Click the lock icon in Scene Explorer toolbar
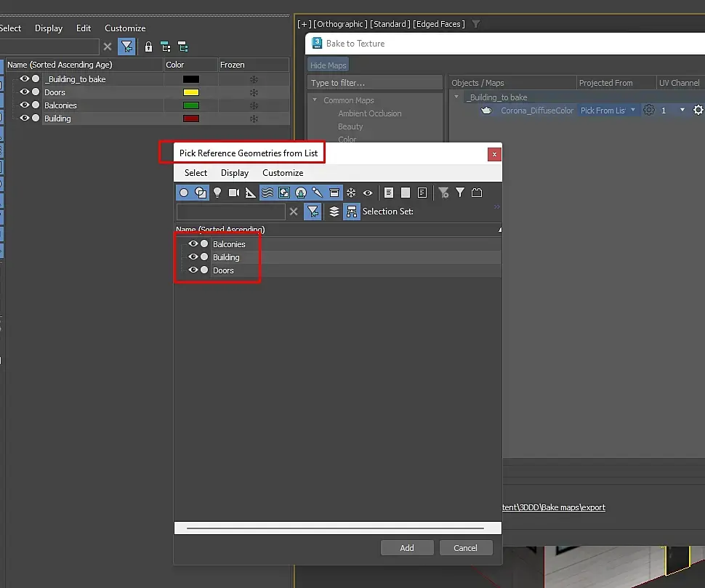Image resolution: width=705 pixels, height=588 pixels. click(148, 47)
